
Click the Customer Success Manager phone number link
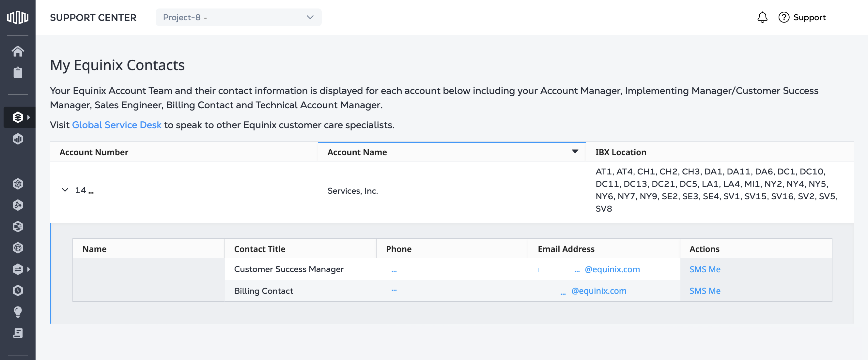394,270
